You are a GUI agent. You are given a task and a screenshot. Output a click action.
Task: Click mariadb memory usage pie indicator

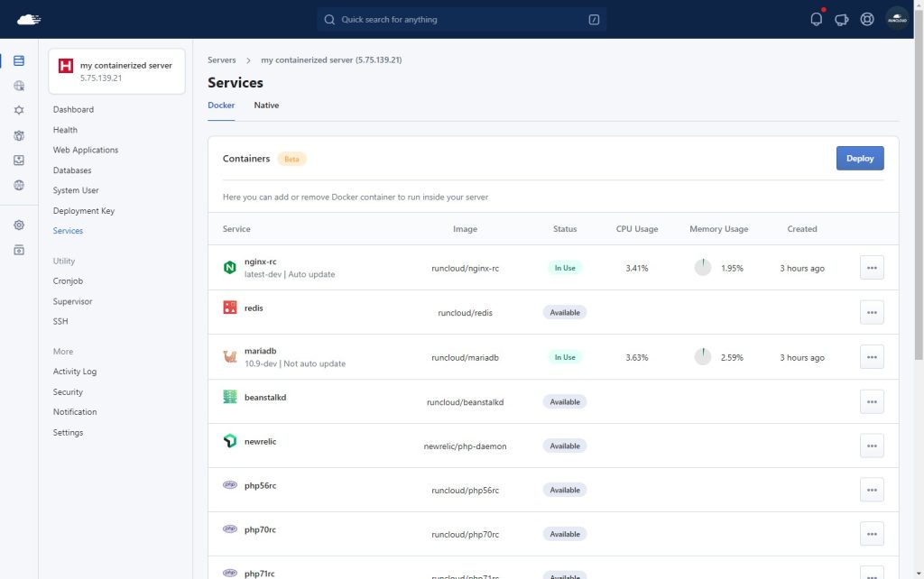tap(702, 357)
